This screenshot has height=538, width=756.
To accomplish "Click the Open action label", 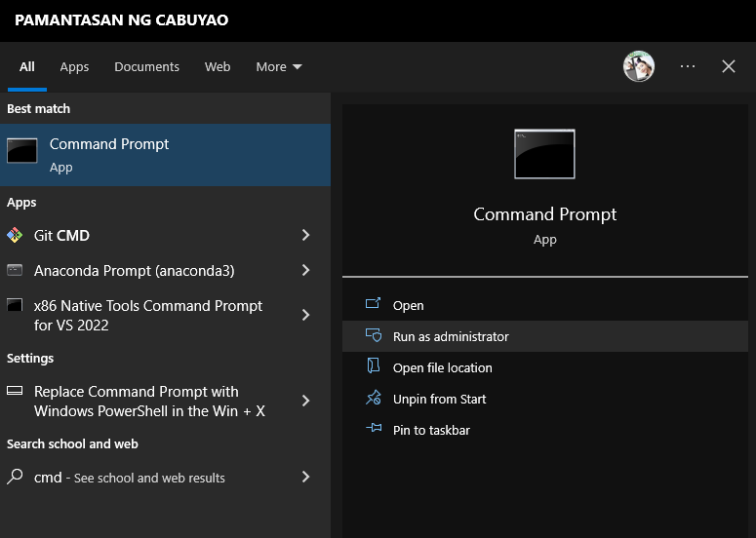I will point(409,305).
